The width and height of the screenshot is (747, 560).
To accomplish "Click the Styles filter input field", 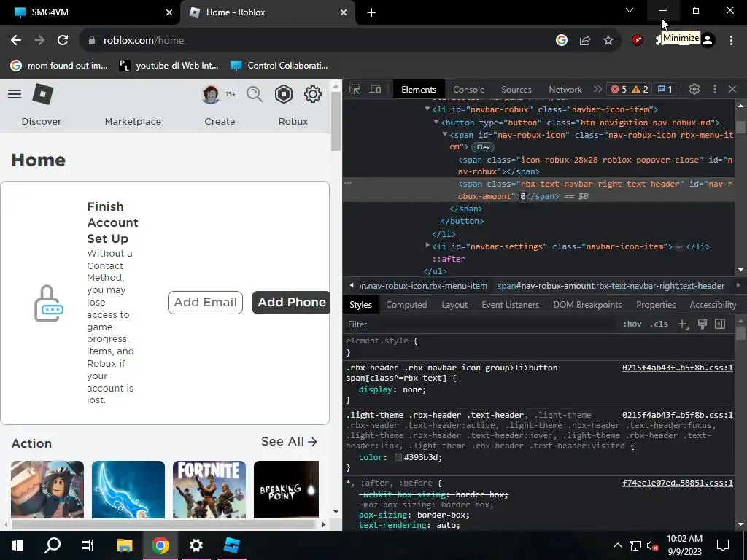I will click(480, 324).
